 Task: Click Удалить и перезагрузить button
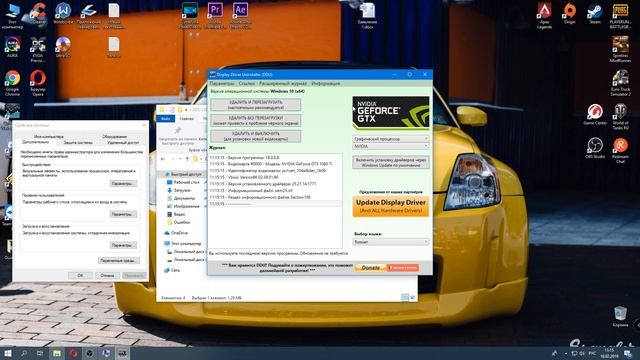coord(256,104)
